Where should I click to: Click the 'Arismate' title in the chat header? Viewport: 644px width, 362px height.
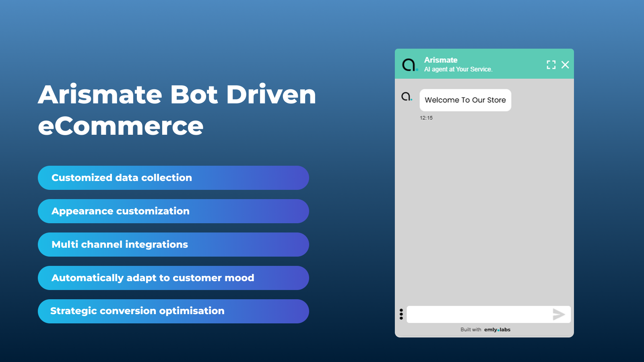point(441,60)
